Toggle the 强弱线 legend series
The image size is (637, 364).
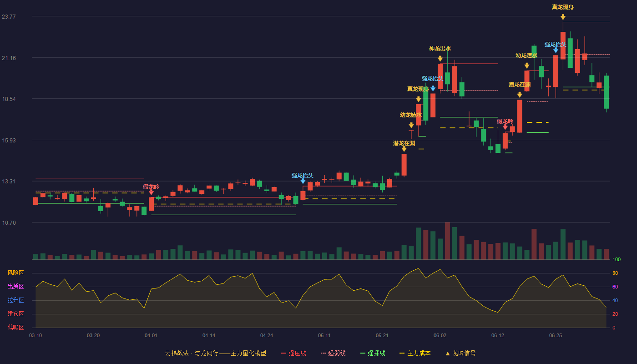333,353
